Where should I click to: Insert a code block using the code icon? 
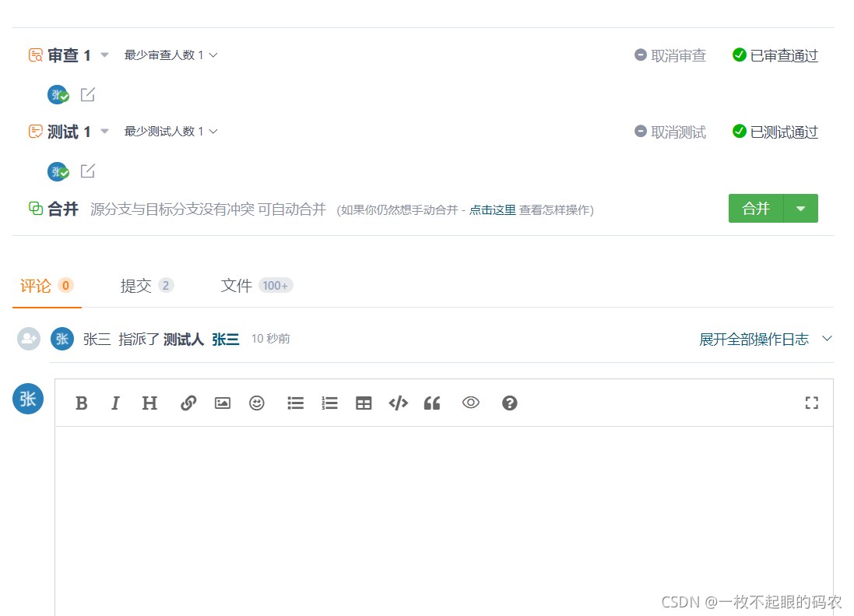pos(398,403)
